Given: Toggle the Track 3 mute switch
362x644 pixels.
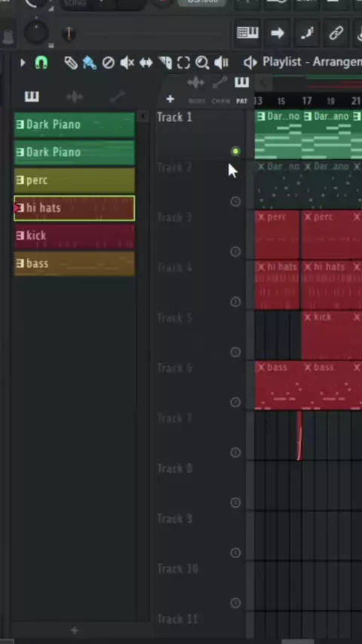Looking at the screenshot, I should pos(235,251).
